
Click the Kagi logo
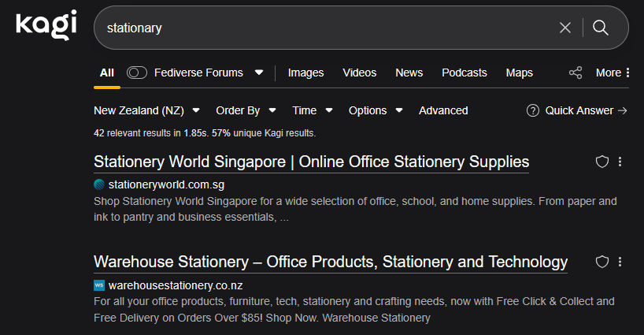click(x=46, y=25)
